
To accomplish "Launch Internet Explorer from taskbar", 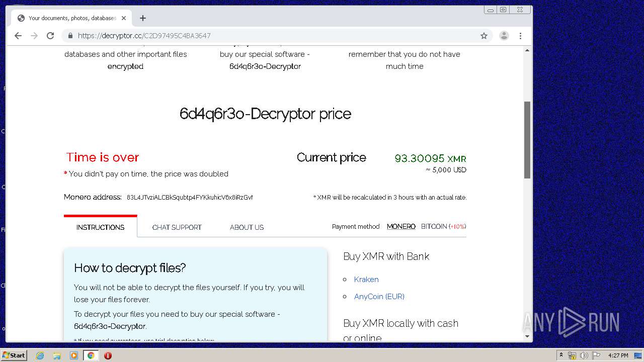I will (x=40, y=355).
